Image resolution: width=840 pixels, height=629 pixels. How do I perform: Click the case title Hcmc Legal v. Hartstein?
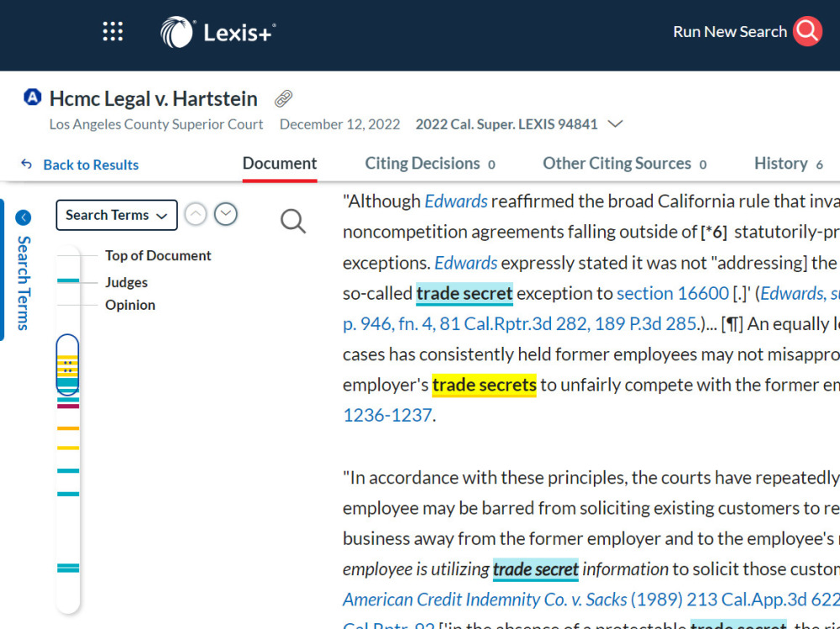point(153,98)
